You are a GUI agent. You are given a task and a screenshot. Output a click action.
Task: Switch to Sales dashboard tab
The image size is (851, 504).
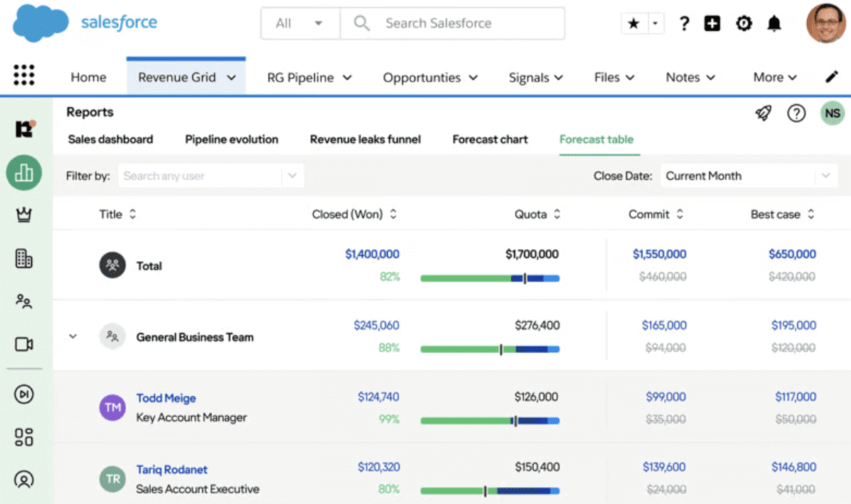111,140
